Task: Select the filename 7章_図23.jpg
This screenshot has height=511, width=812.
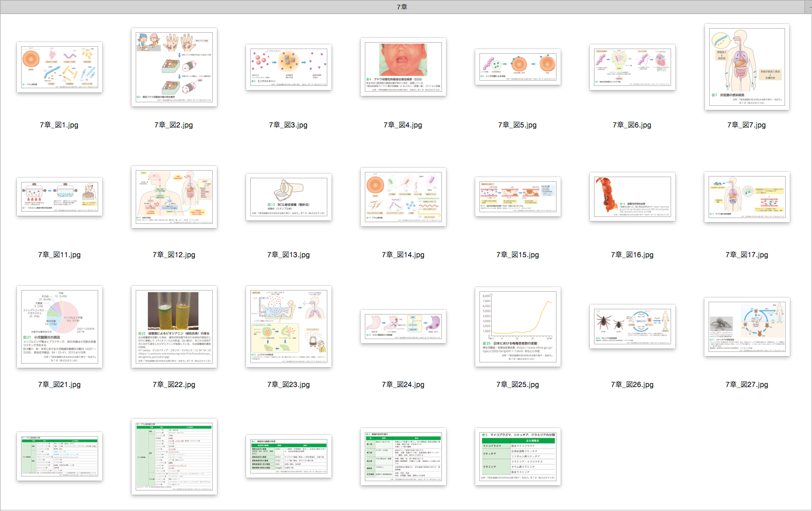Action: [289, 385]
